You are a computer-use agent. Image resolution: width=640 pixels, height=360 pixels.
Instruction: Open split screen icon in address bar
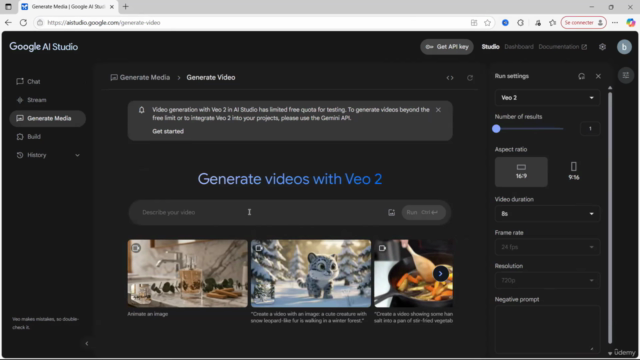point(474,23)
